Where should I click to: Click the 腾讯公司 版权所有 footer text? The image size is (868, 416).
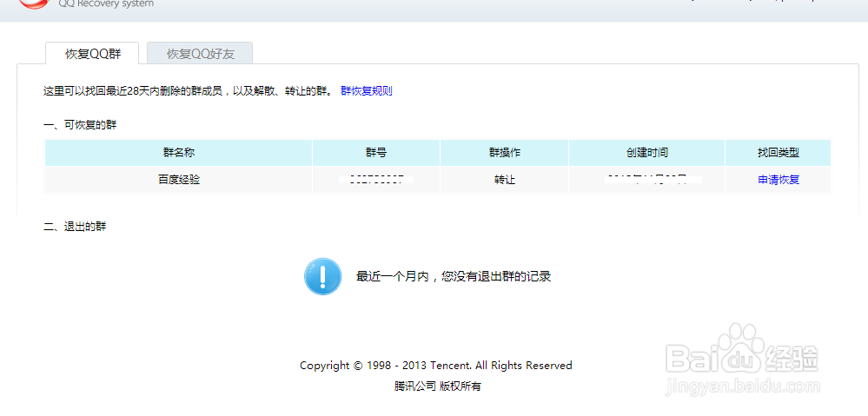437,386
